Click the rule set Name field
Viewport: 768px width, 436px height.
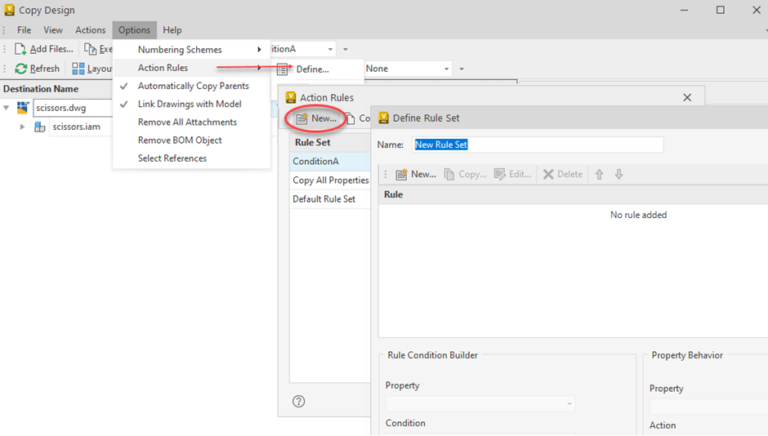click(538, 145)
